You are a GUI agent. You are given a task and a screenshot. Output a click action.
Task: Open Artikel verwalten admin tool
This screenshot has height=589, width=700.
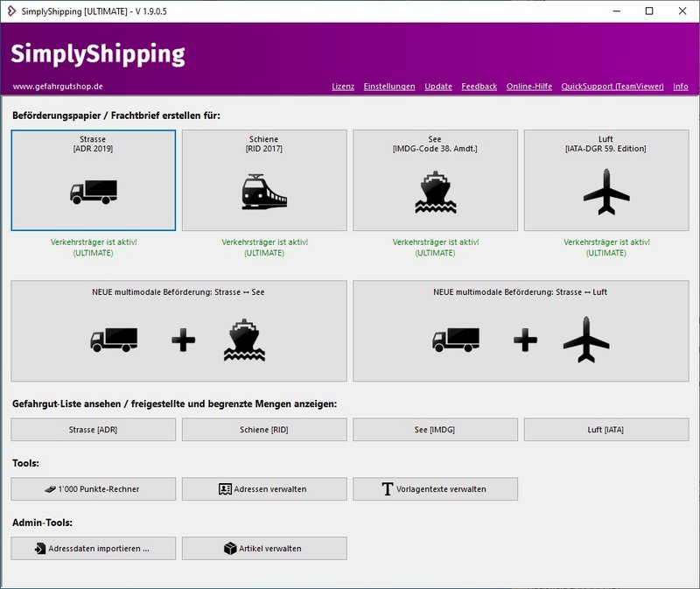tap(264, 548)
